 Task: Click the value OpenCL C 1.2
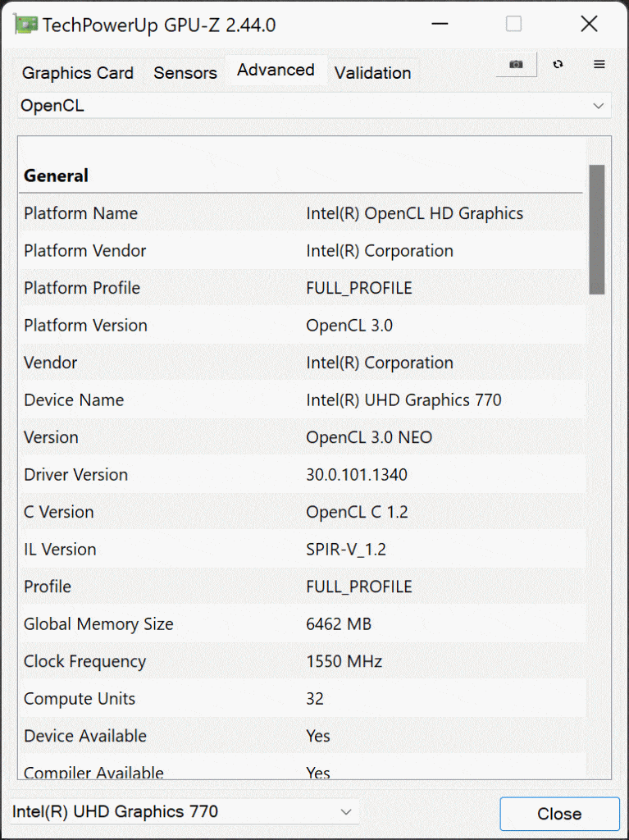(357, 512)
